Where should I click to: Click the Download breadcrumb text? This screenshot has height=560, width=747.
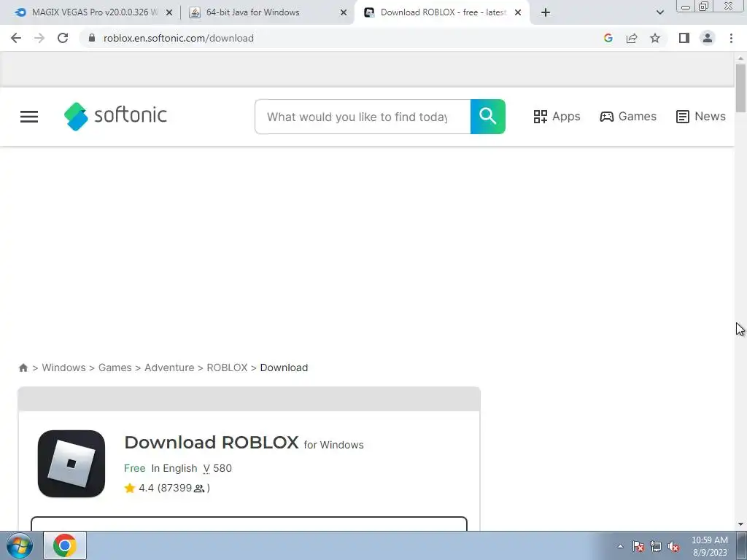(284, 367)
